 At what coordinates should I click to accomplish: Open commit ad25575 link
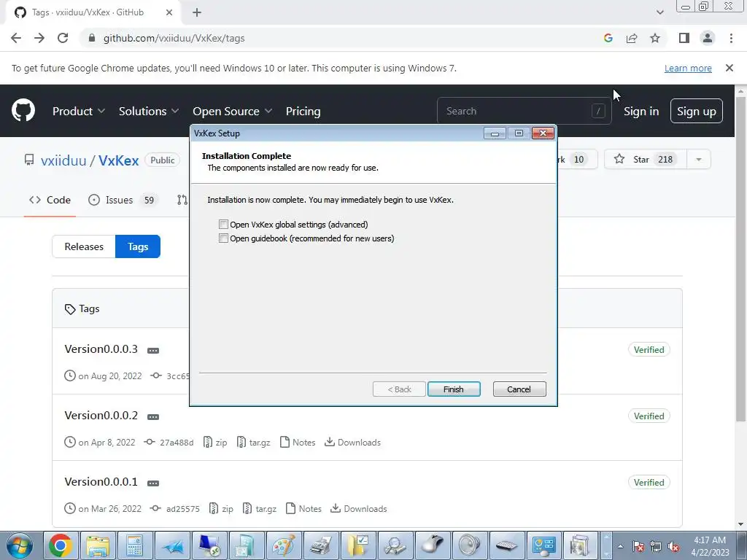point(175,508)
